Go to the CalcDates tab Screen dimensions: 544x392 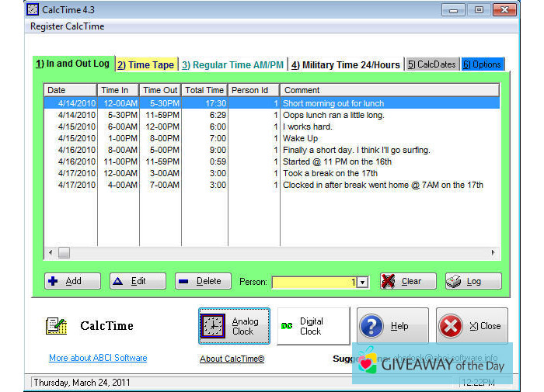[x=432, y=64]
